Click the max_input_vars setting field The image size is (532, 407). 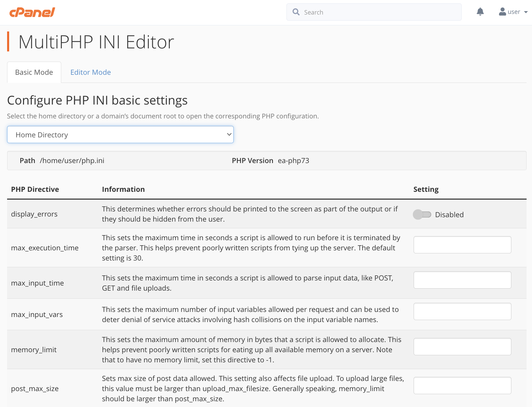(x=462, y=311)
